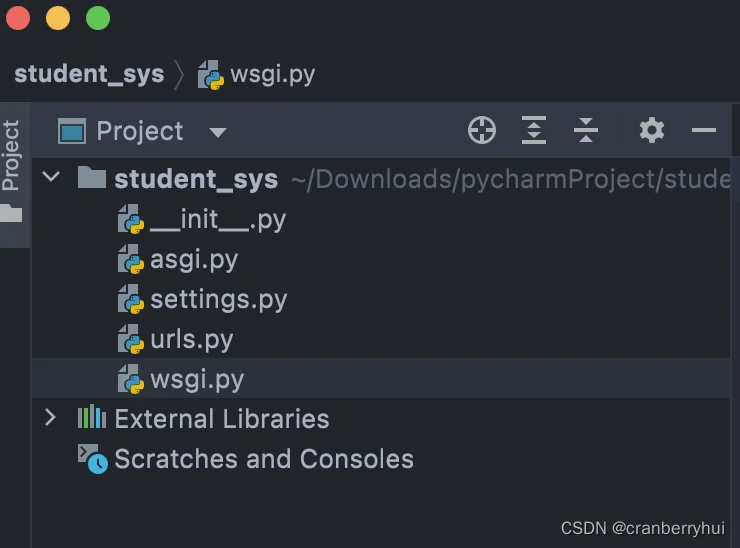Click the Select Opened File crosshair icon
Screen dimensions: 740x548
coord(482,130)
